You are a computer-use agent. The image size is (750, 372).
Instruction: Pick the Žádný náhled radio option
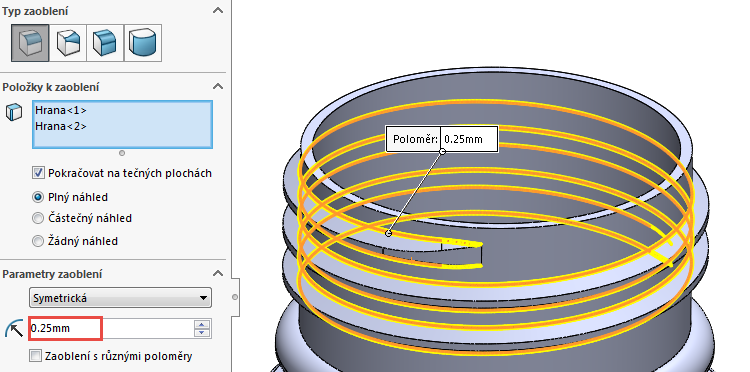pyautogui.click(x=37, y=241)
